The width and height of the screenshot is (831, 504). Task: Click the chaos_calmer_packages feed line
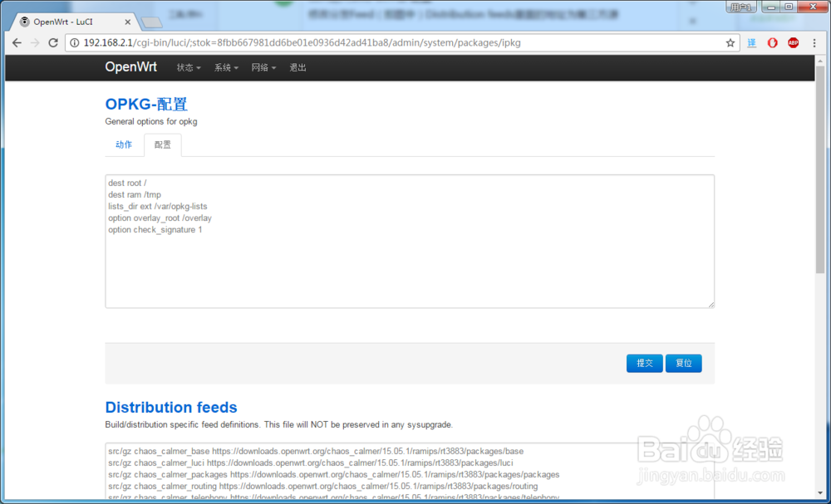(334, 475)
